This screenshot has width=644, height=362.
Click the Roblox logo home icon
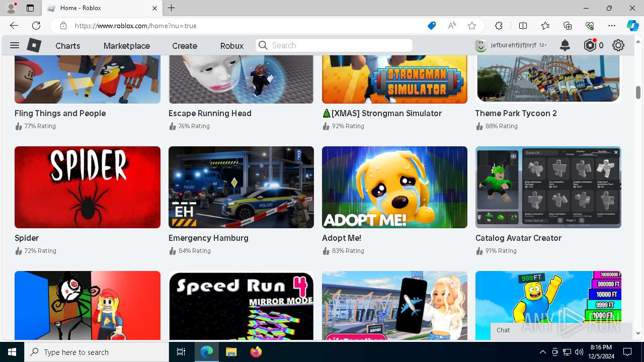(34, 45)
